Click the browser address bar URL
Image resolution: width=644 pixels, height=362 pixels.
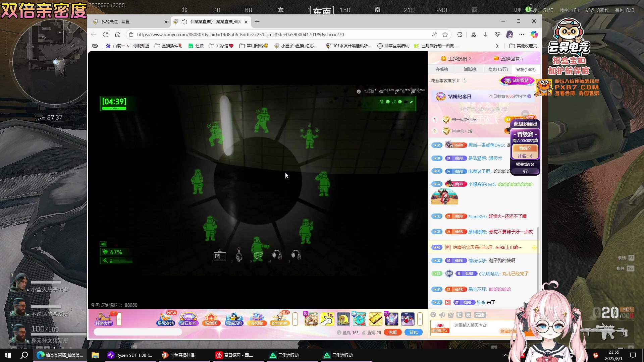240,35
